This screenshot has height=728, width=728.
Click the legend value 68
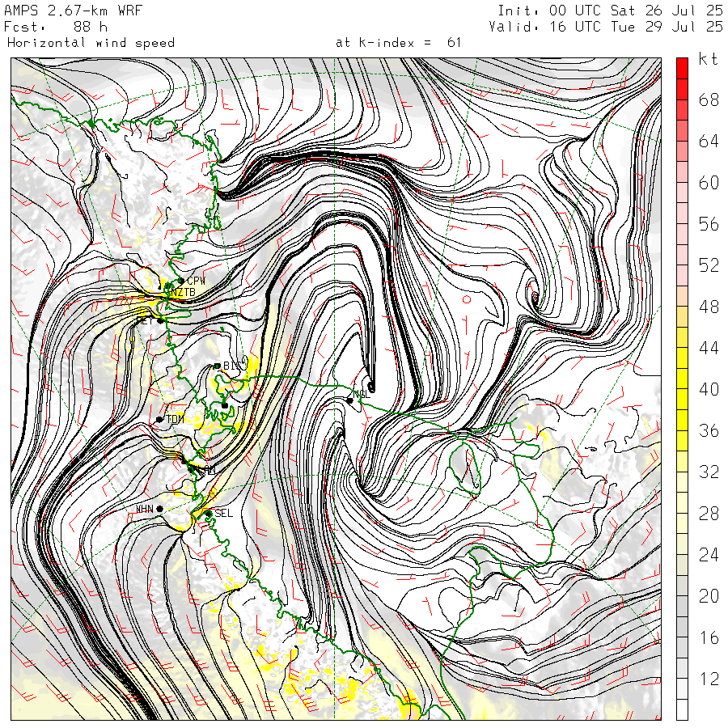click(x=709, y=99)
